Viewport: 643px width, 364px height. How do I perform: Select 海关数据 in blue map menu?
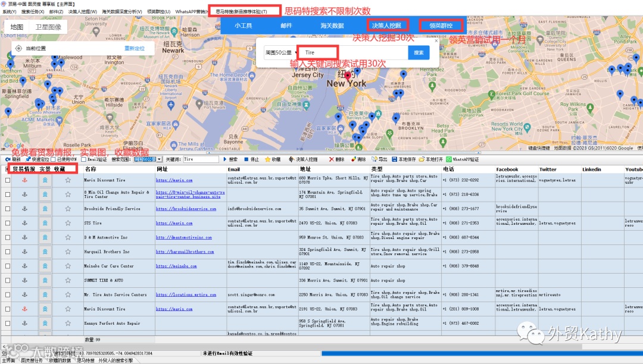coord(332,26)
